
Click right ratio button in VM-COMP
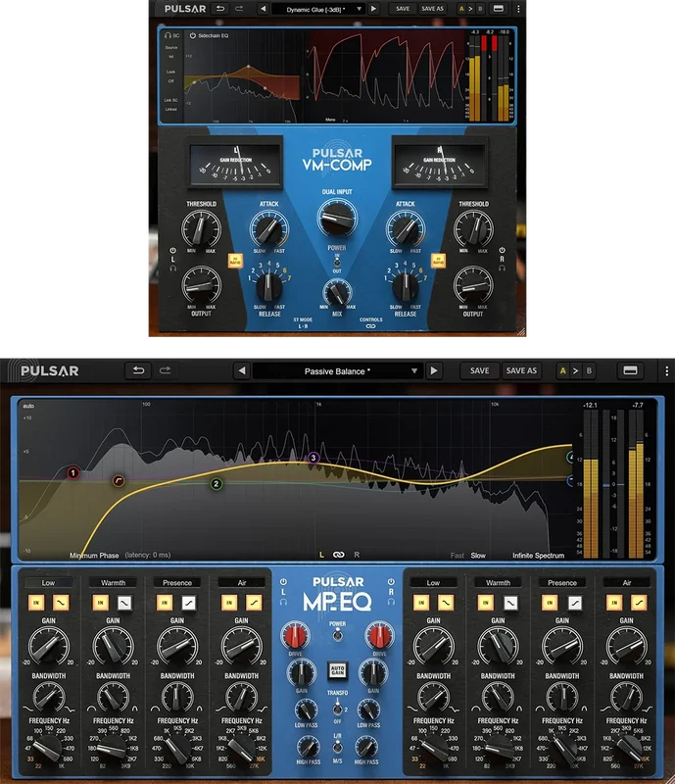tap(439, 261)
